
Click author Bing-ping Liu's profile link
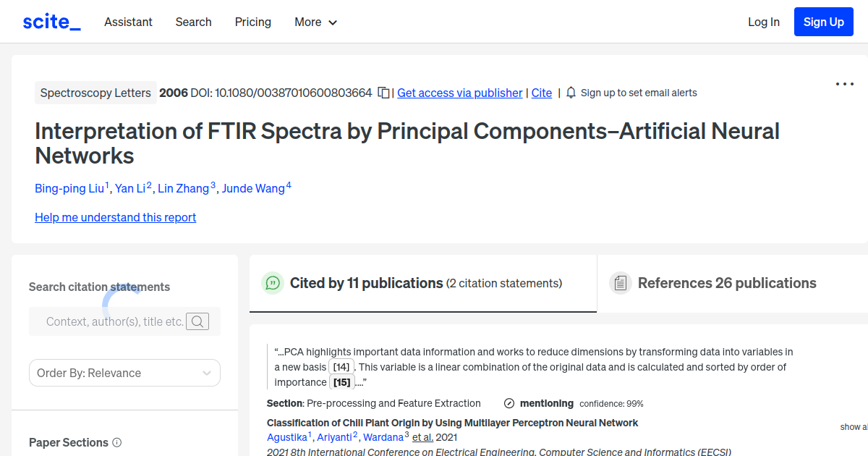(x=67, y=188)
